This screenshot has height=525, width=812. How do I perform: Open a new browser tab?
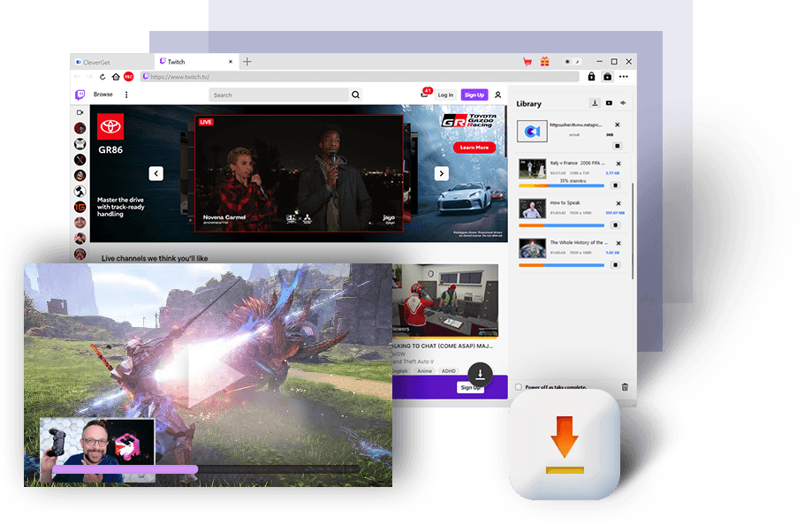pyautogui.click(x=247, y=62)
